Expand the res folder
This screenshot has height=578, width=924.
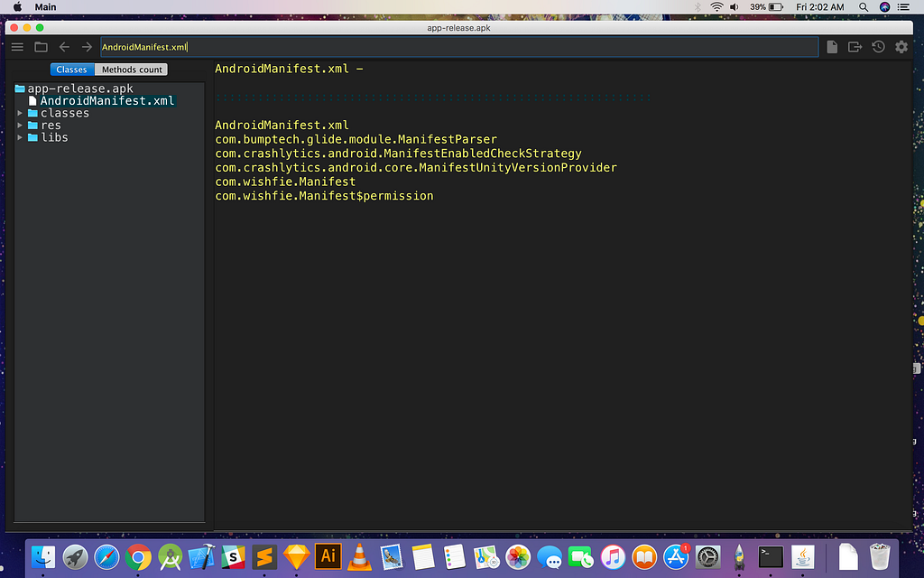click(20, 125)
